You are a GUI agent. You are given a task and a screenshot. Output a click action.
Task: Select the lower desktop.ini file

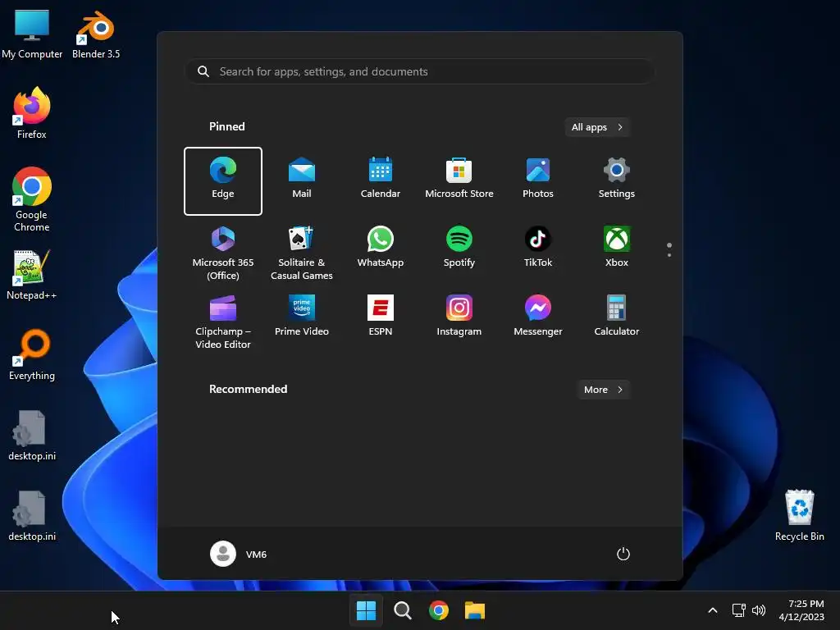32,515
